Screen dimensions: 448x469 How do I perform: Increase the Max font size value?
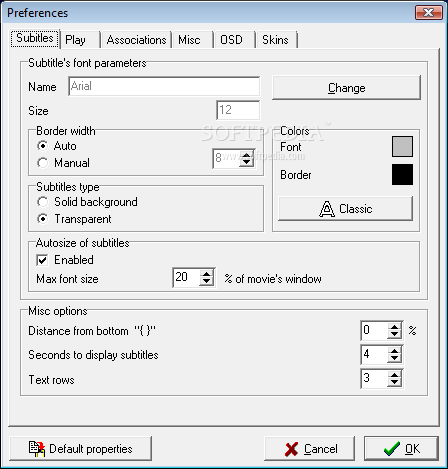206,274
